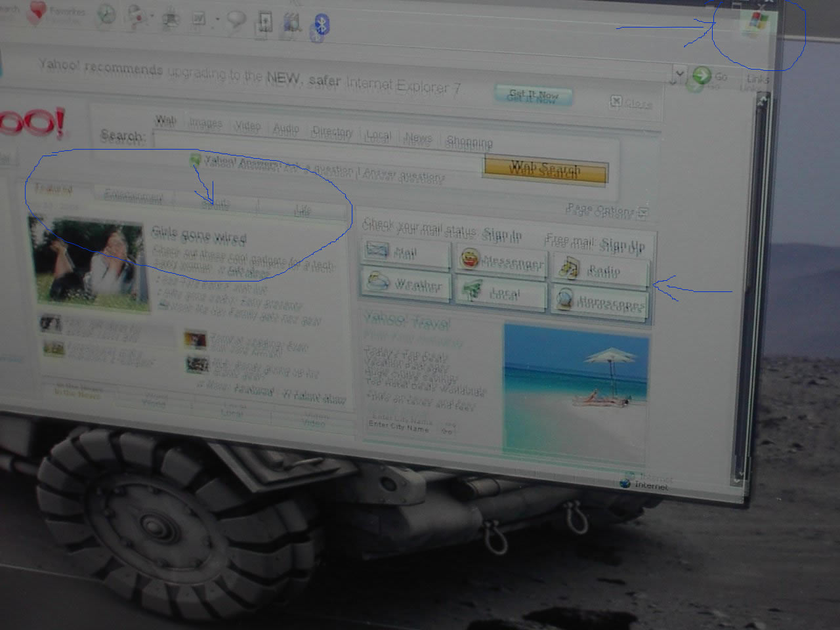Screen dimensions: 840x630
Task: Click the Top Hotel Deals Worldwide link
Action: pyautogui.click(x=425, y=387)
